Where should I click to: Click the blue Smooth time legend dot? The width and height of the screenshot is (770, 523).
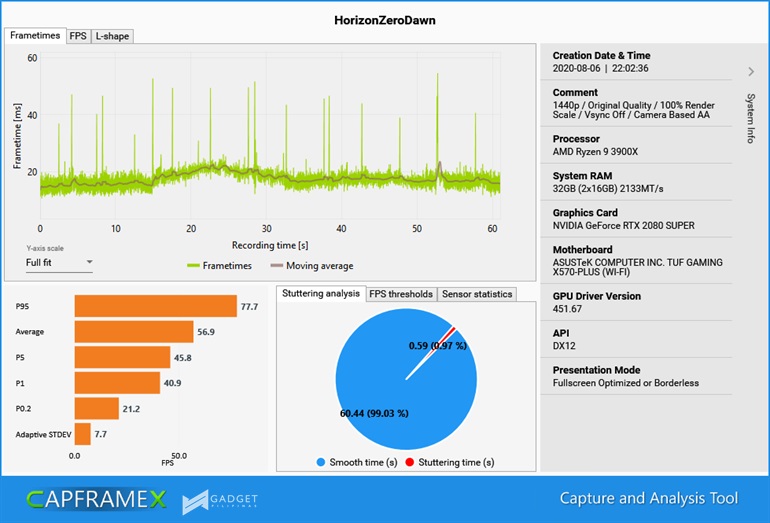click(x=321, y=463)
